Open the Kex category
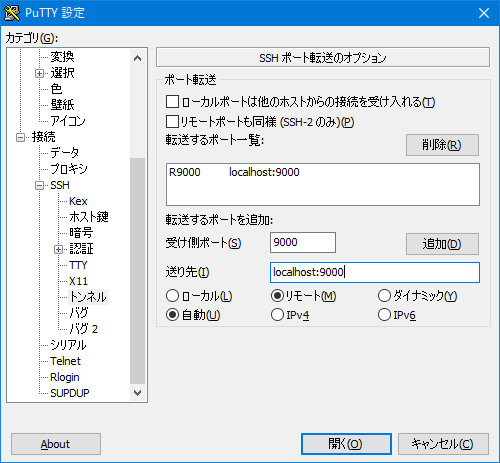Screen dimensions: 500x463 [x=78, y=201]
